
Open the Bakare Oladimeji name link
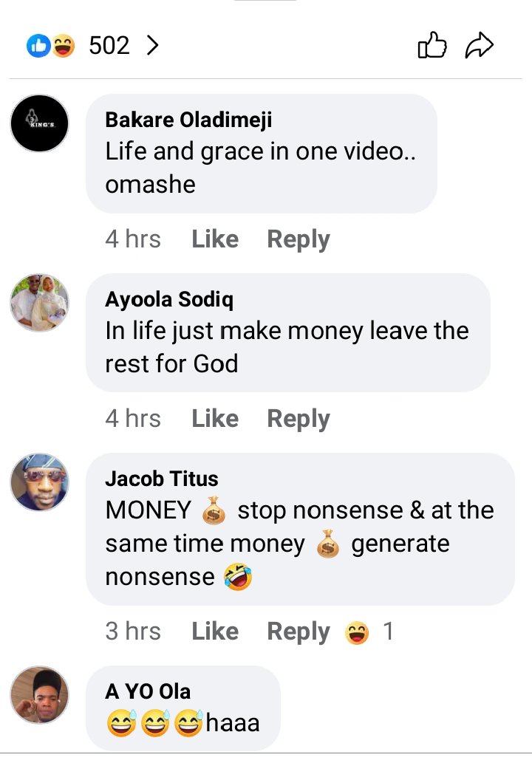188,120
